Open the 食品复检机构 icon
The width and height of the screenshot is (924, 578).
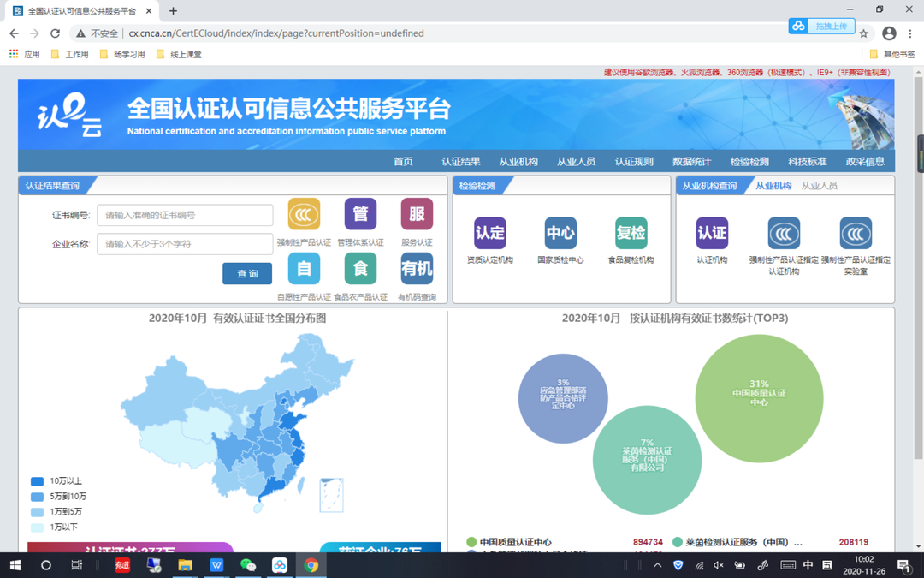[631, 233]
